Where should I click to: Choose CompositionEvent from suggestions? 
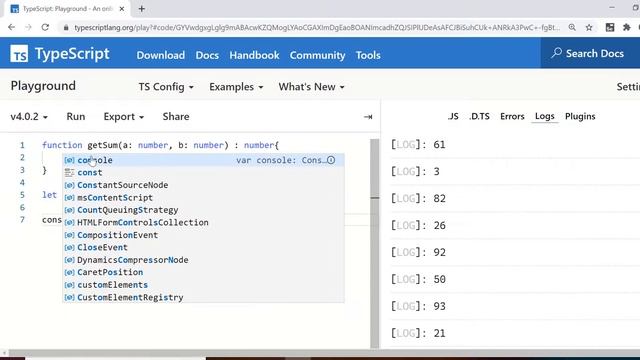tap(203, 235)
